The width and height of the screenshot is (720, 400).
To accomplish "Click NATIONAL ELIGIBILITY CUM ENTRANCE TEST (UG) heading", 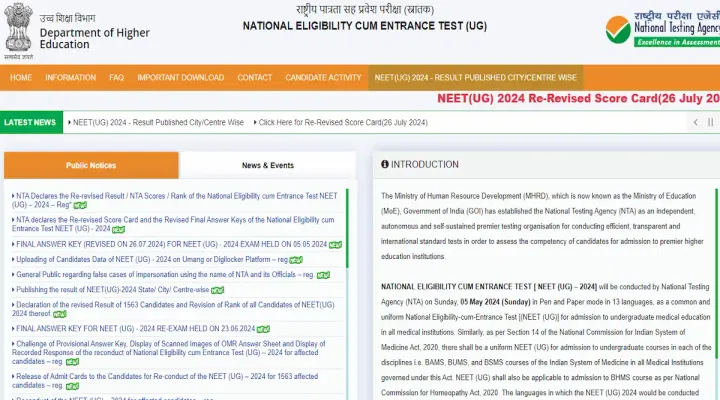I will click(365, 26).
